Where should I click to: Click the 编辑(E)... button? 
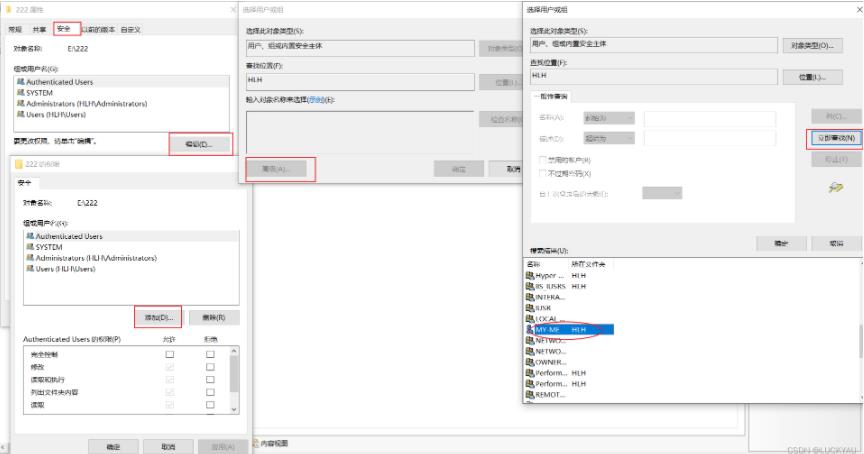(x=199, y=144)
